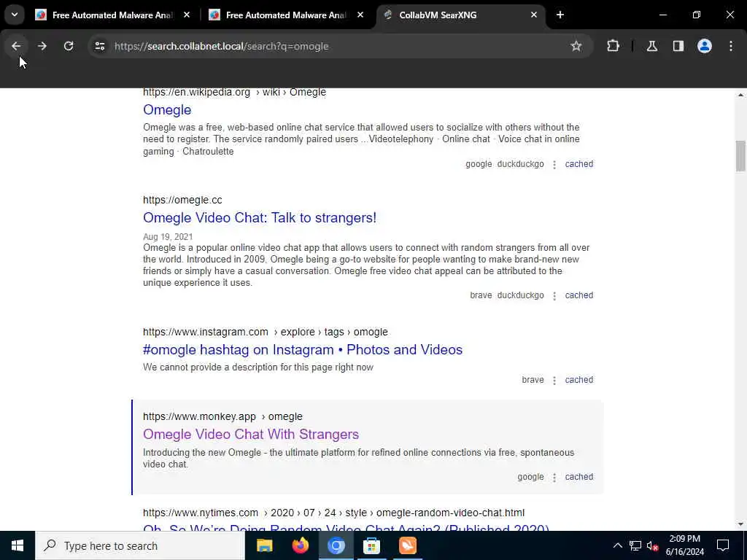Open cached version of Instagram result
This screenshot has height=560, width=747.
tap(578, 379)
